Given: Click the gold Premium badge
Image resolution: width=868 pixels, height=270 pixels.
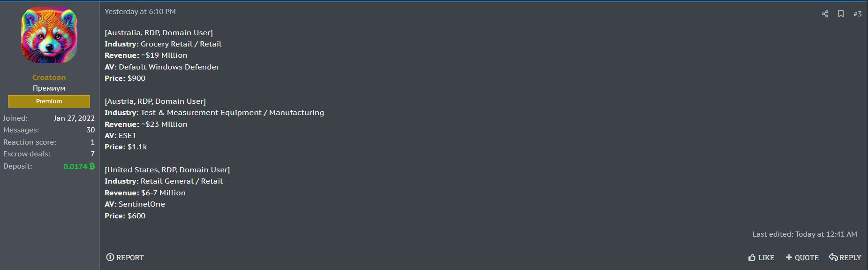Looking at the screenshot, I should [49, 101].
